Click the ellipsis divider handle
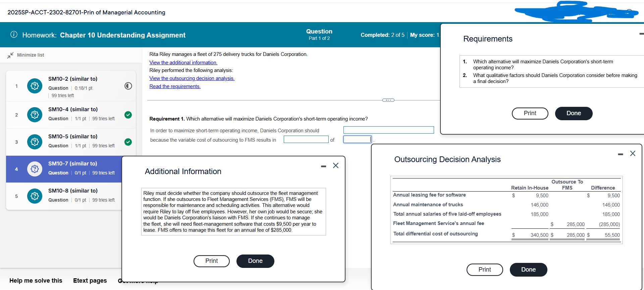 coord(388,100)
